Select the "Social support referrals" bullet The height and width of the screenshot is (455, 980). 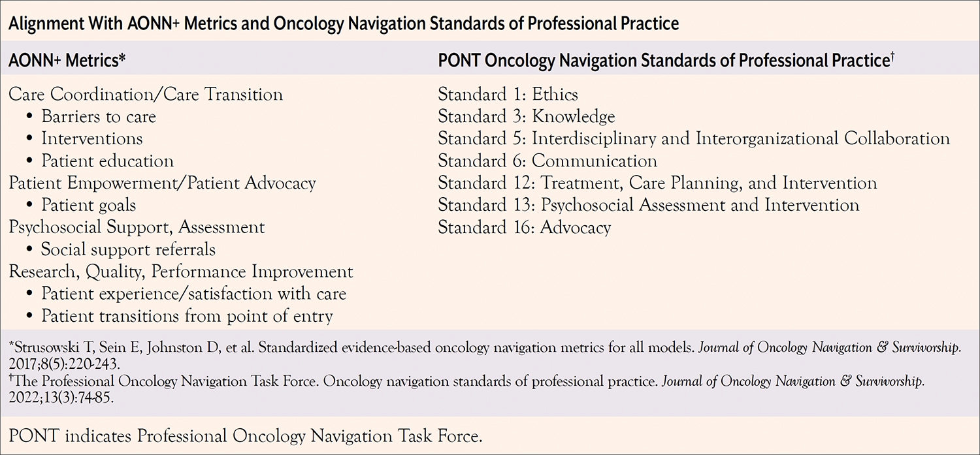coord(128,249)
